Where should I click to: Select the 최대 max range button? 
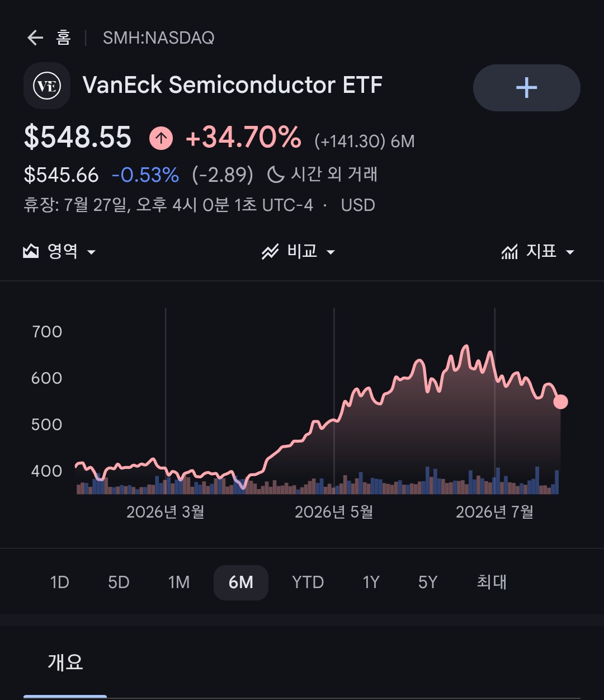(x=492, y=582)
